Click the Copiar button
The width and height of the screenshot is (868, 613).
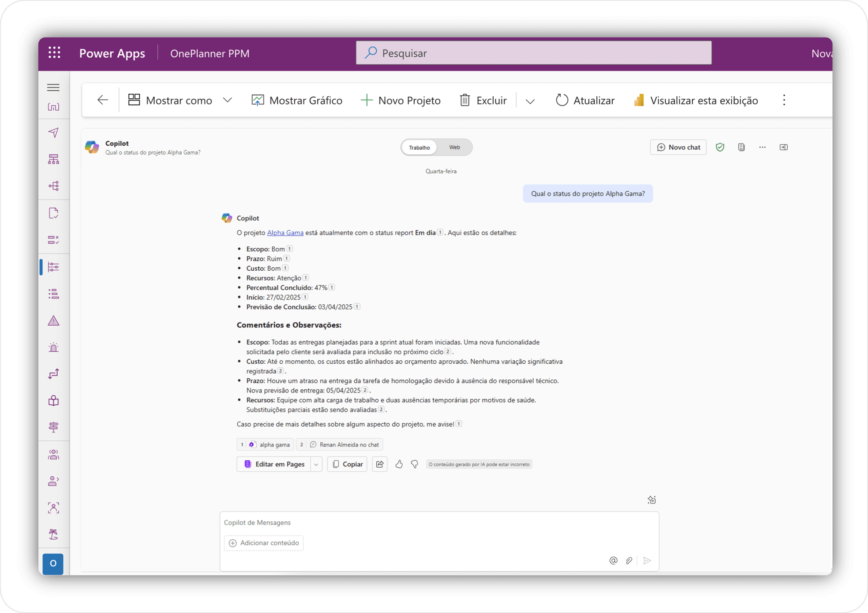coord(347,464)
